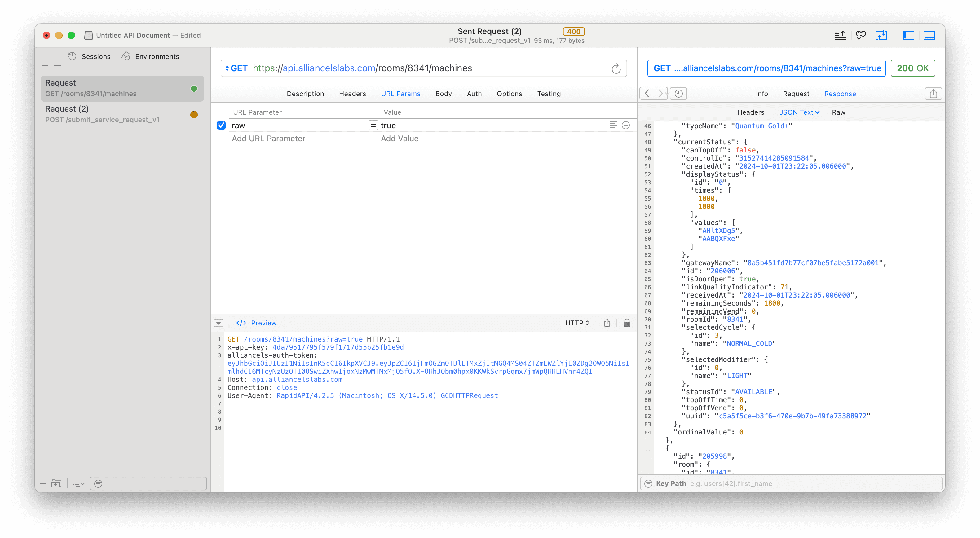Collapse the preview panel with the triangle button

click(x=219, y=323)
